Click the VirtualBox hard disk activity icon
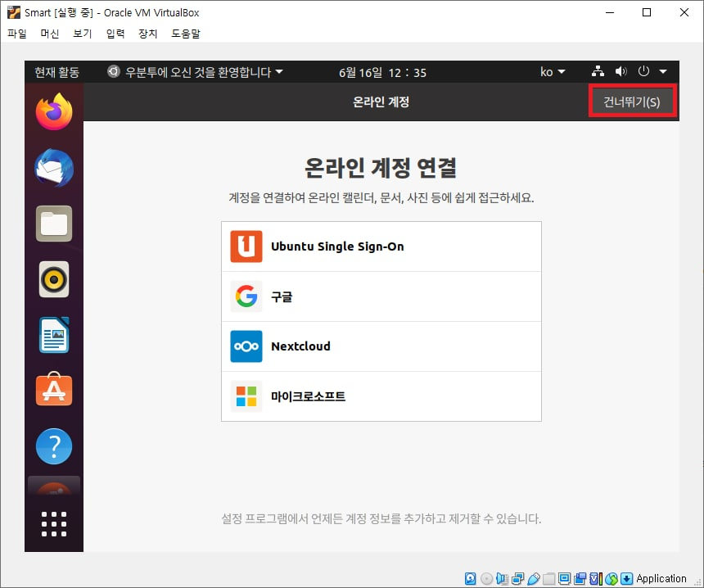Viewport: 704px width, 588px height. click(x=470, y=578)
